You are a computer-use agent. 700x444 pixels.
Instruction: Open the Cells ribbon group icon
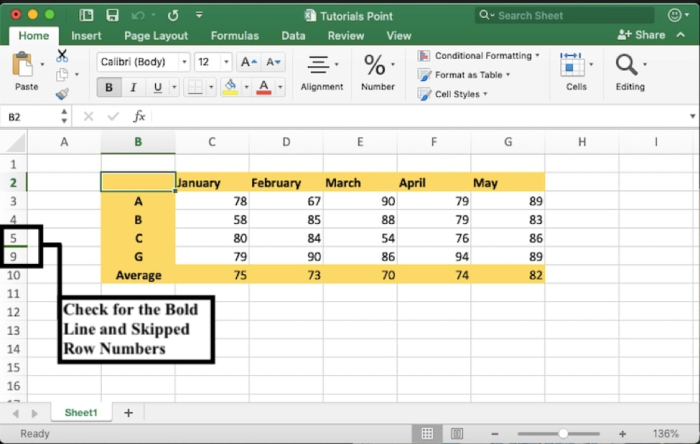point(576,68)
